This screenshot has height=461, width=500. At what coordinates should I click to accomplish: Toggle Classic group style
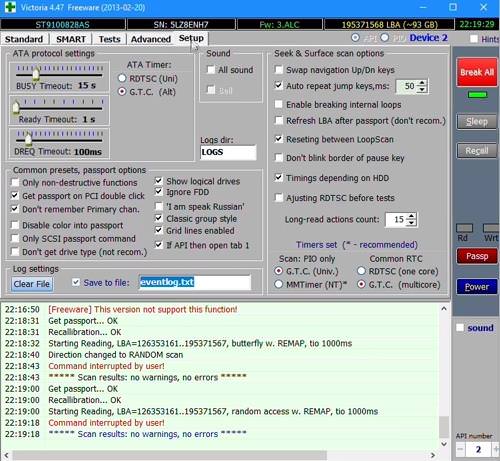(159, 218)
